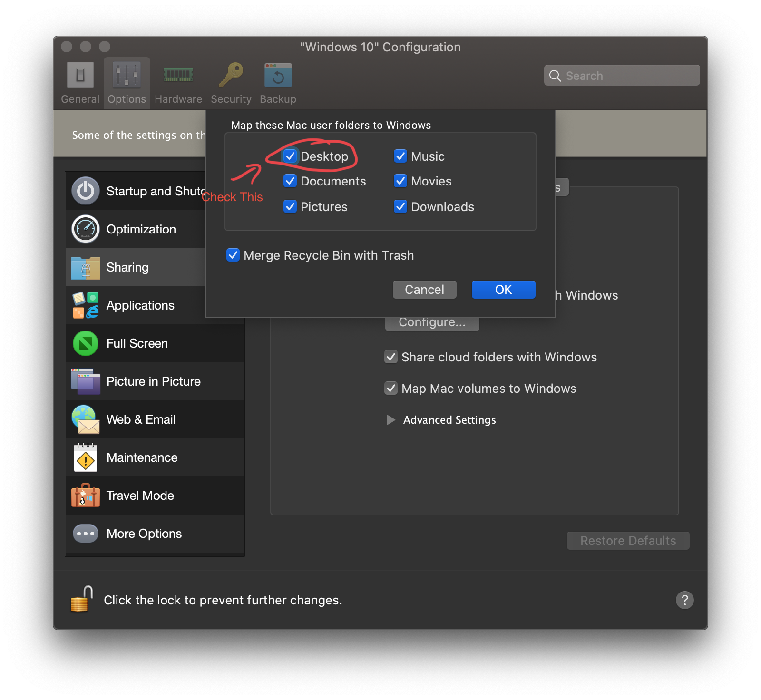
Task: Click the Maintenance warning icon
Action: click(x=86, y=457)
